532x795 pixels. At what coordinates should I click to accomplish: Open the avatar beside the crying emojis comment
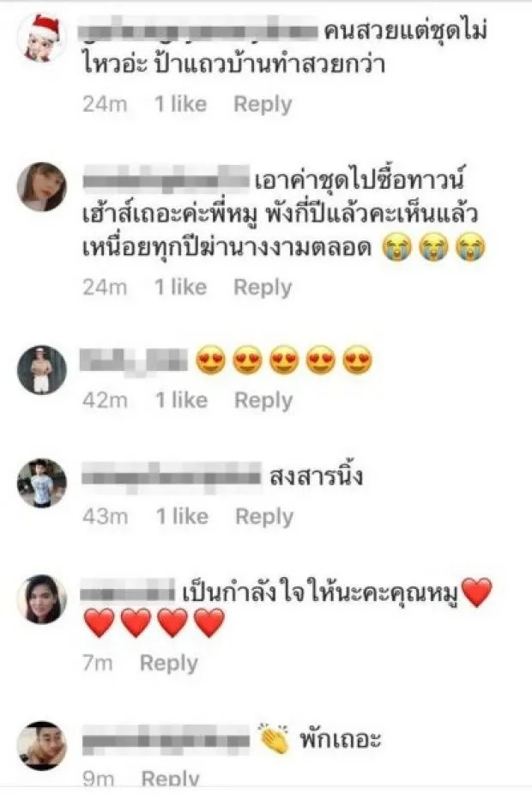[42, 186]
